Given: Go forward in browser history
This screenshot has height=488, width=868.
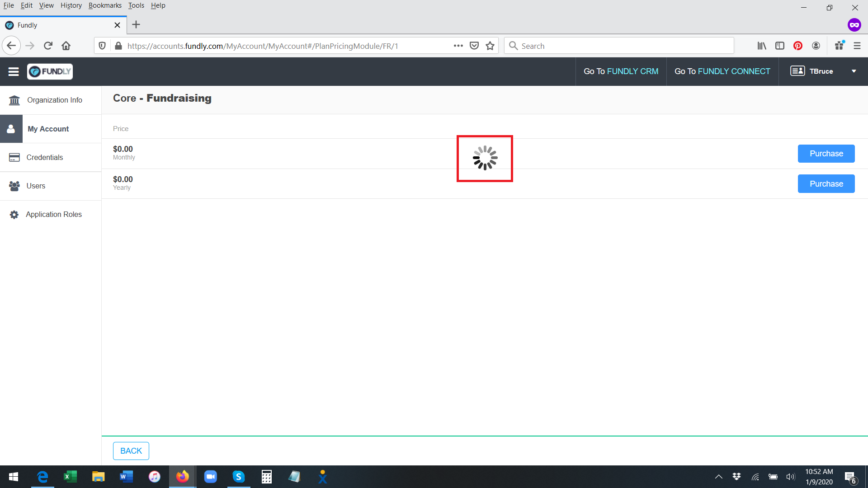Looking at the screenshot, I should [x=30, y=46].
